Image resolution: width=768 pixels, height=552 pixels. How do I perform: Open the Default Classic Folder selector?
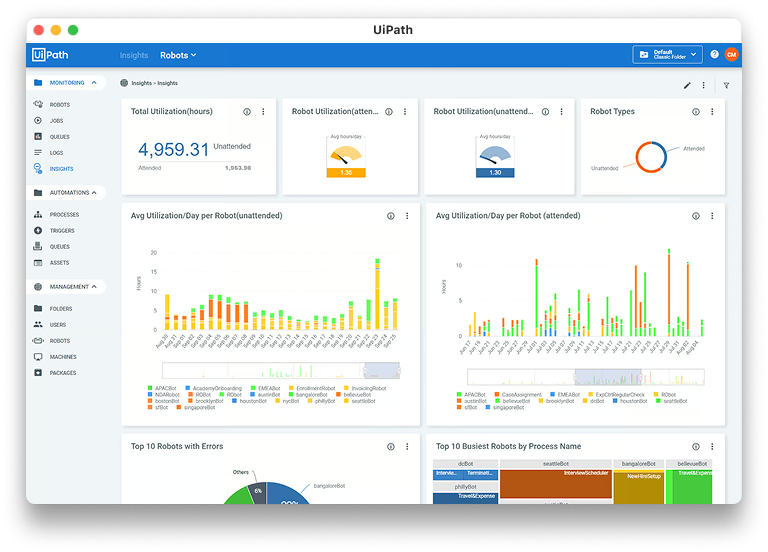point(667,54)
